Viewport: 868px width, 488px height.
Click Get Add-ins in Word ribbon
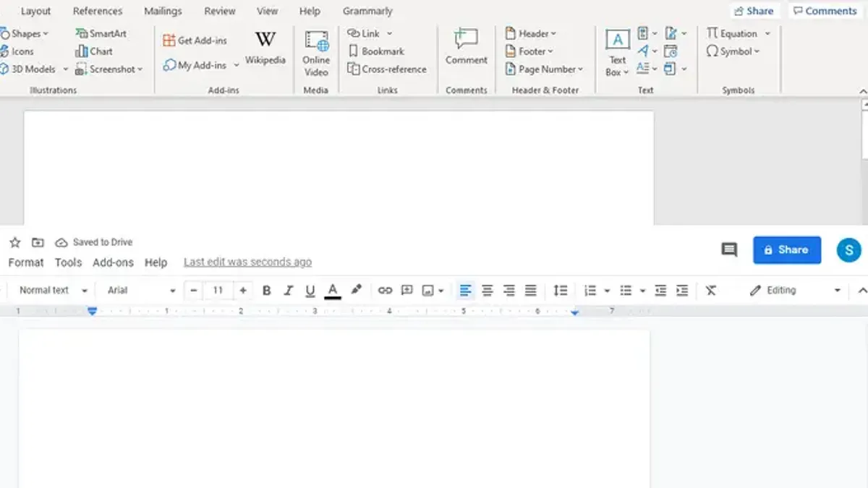[195, 40]
